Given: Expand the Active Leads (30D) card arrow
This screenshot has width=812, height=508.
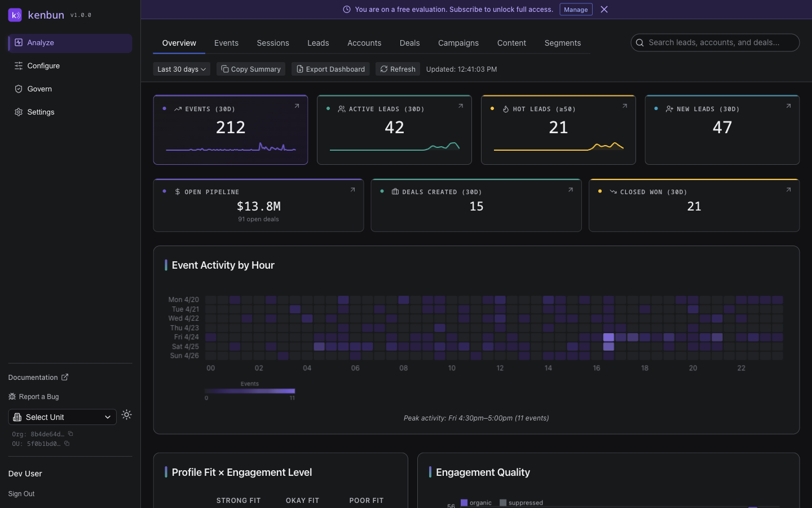Looking at the screenshot, I should 461,106.
